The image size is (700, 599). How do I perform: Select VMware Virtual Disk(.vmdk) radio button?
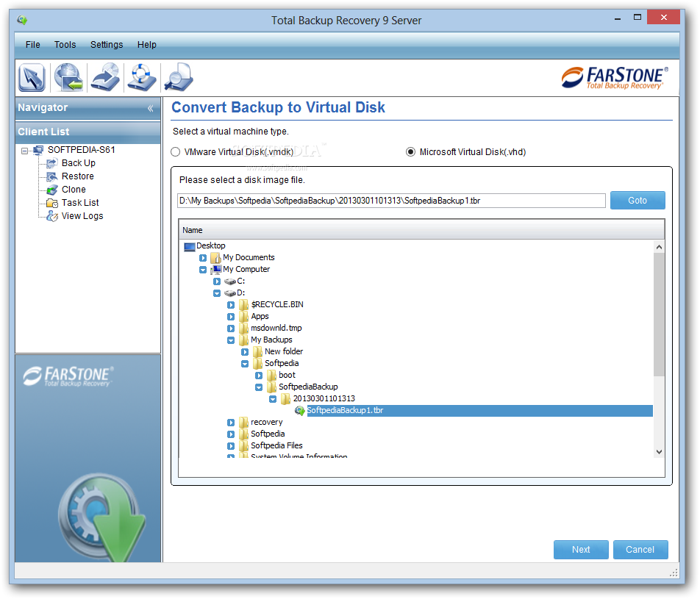pos(176,152)
